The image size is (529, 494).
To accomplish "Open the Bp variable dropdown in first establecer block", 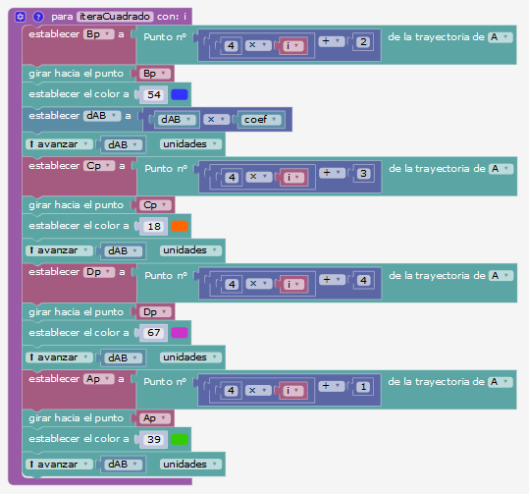I will click(x=99, y=34).
